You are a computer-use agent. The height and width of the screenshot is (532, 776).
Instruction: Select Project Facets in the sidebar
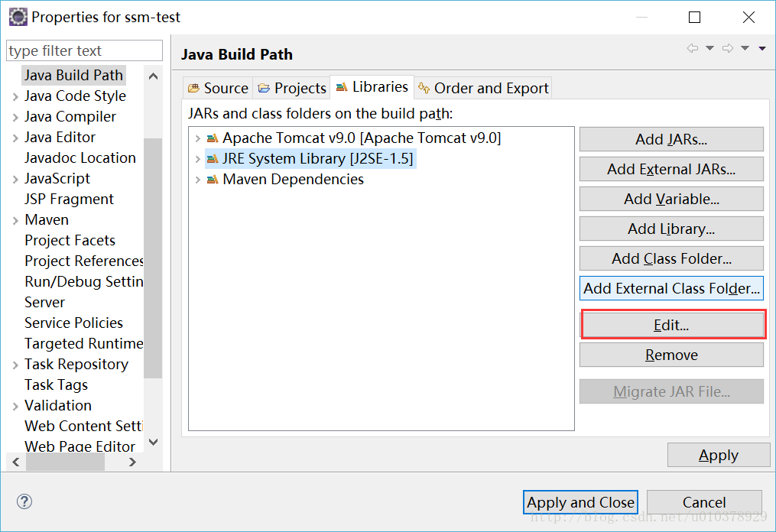coord(70,241)
